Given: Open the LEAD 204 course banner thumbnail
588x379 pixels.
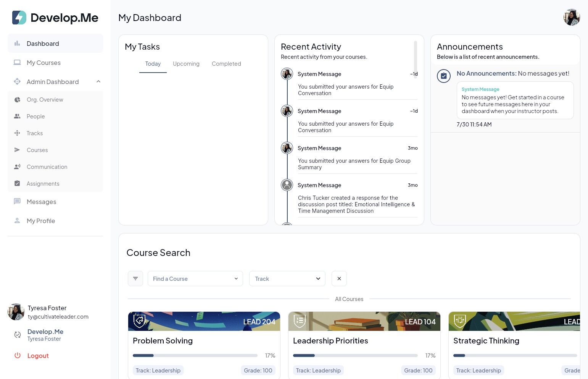Looking at the screenshot, I should click(204, 321).
